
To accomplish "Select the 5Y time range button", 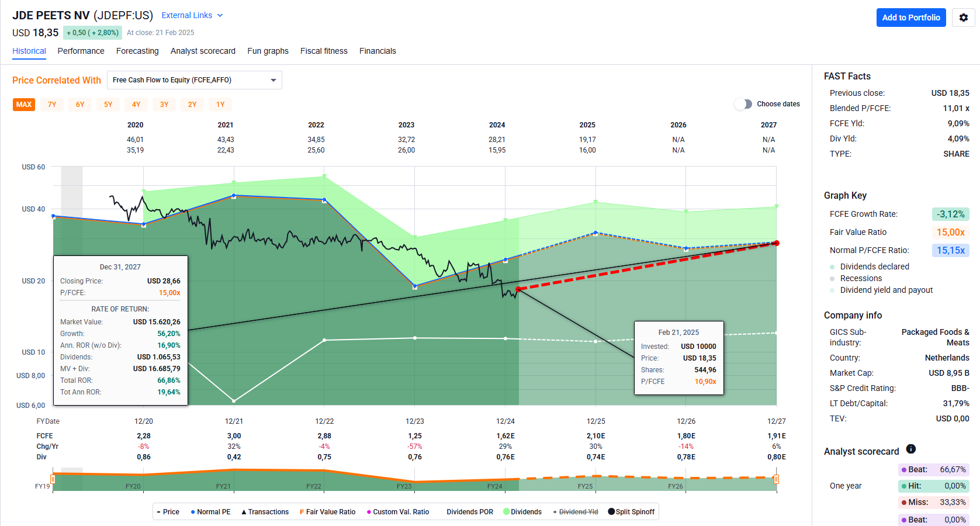I will pos(108,105).
